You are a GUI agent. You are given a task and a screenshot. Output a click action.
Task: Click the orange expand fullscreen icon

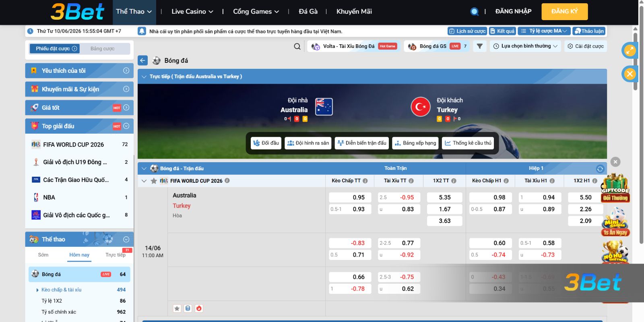click(630, 50)
